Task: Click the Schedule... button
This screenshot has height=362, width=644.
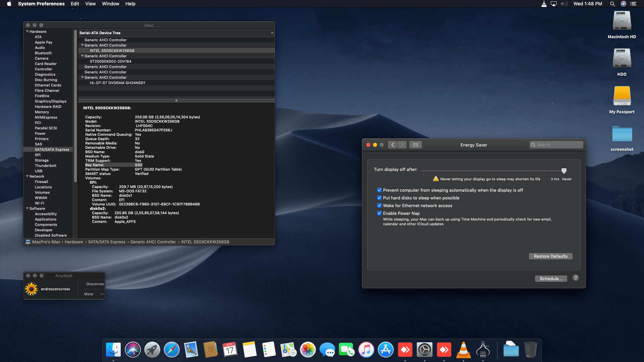Action: click(x=551, y=279)
